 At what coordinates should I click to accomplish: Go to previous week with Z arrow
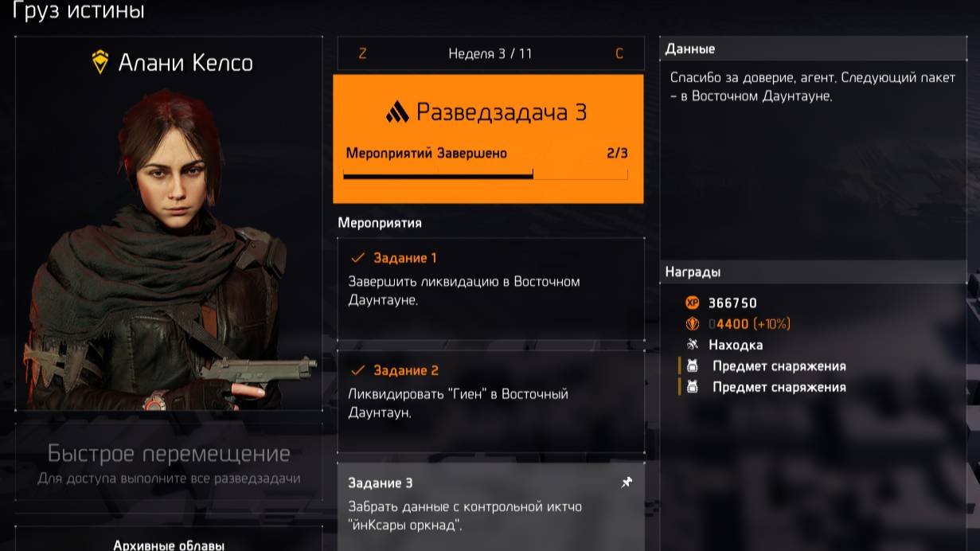coord(363,54)
